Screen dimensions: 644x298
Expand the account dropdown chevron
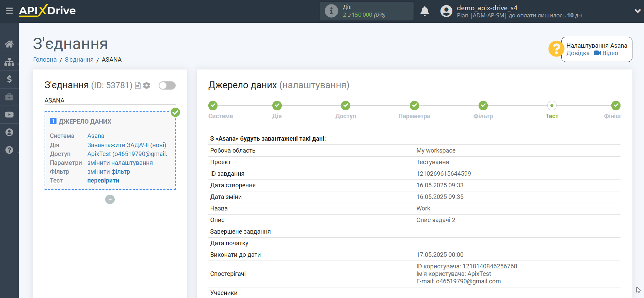coord(638,11)
